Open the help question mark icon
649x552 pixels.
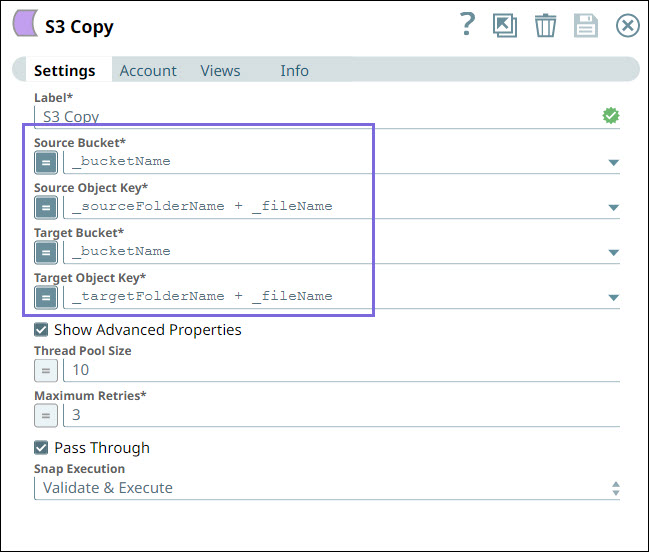[x=466, y=25]
